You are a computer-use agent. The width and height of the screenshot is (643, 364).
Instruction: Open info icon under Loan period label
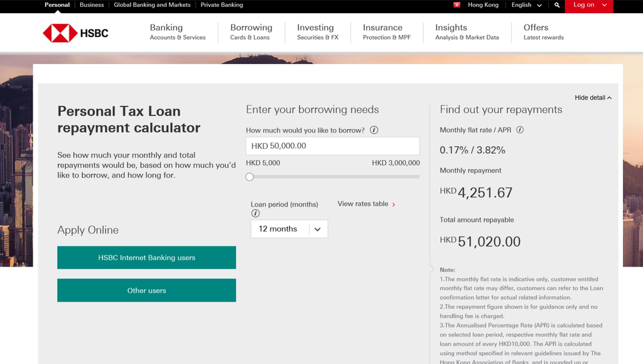(255, 213)
